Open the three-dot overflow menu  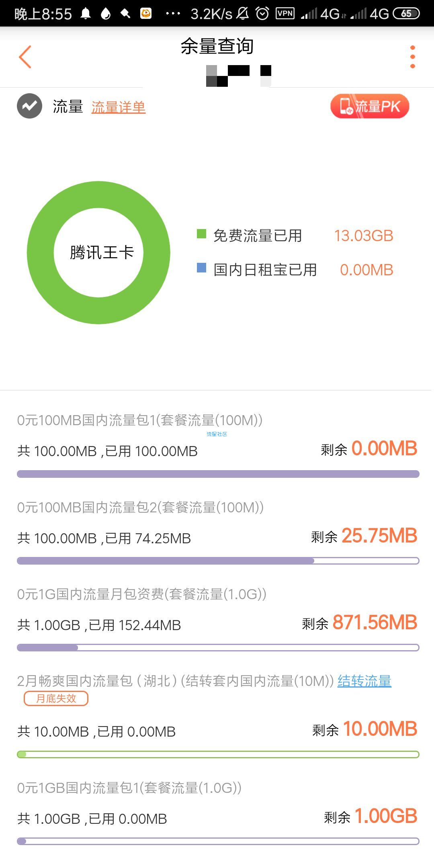pos(412,57)
